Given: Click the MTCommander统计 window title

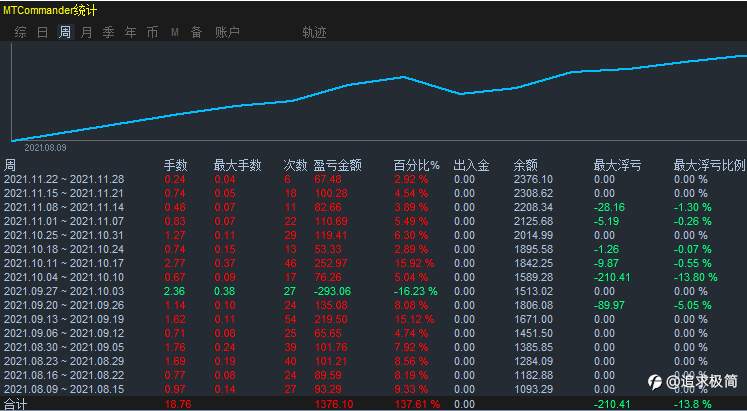Looking at the screenshot, I should coord(50,10).
